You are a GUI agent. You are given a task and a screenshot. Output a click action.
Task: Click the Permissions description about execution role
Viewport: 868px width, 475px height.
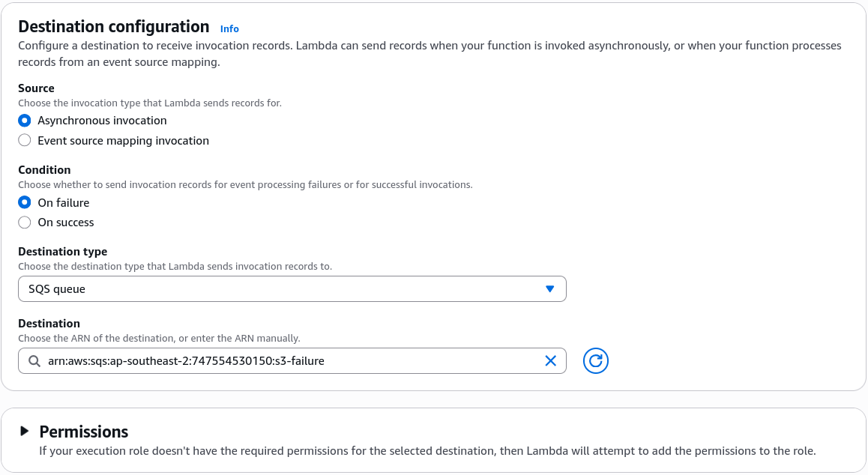[427, 451]
